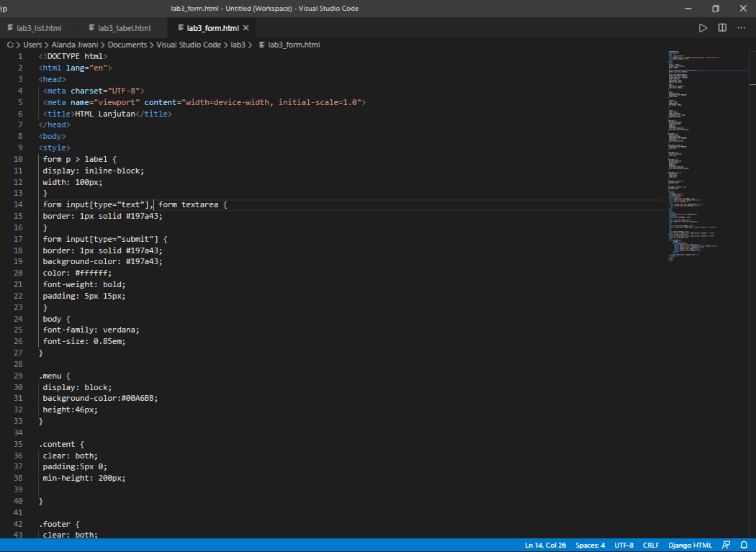Click the <title>HTML Lanjutan</title> text

[107, 114]
